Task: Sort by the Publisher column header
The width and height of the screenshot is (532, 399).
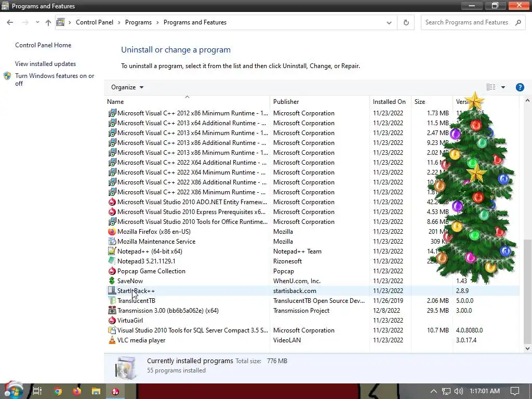Action: (320, 101)
